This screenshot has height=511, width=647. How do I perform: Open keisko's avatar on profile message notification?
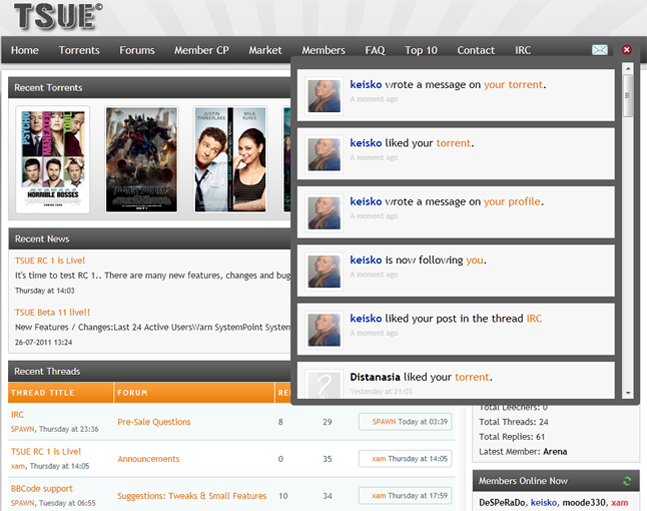tap(324, 213)
